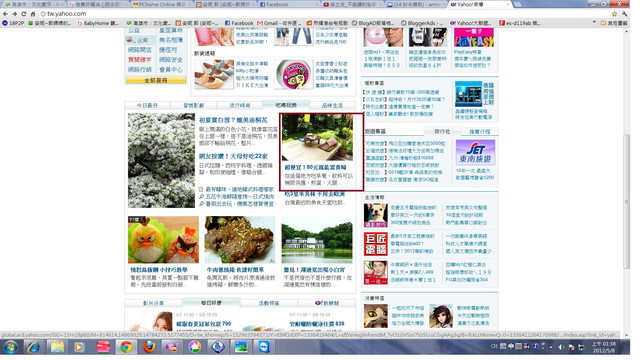Open the Facebook bookmark in bookmarks bar
The image size is (640, 360).
(x=239, y=23)
